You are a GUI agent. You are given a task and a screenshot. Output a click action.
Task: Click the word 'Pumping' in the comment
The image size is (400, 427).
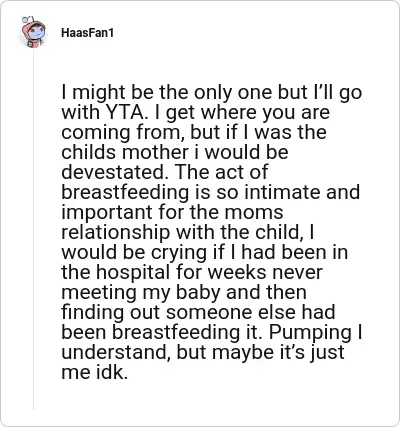point(310,332)
